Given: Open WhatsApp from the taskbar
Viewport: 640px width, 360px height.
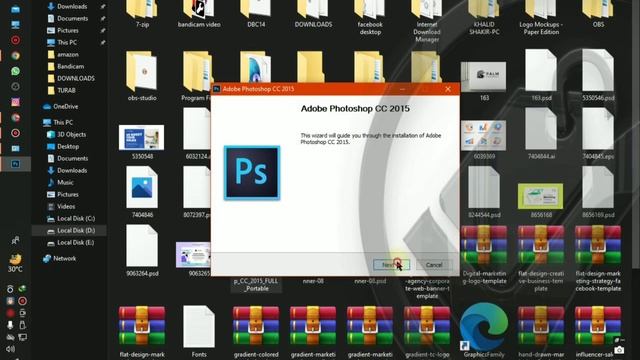Looking at the screenshot, I should tap(16, 71).
